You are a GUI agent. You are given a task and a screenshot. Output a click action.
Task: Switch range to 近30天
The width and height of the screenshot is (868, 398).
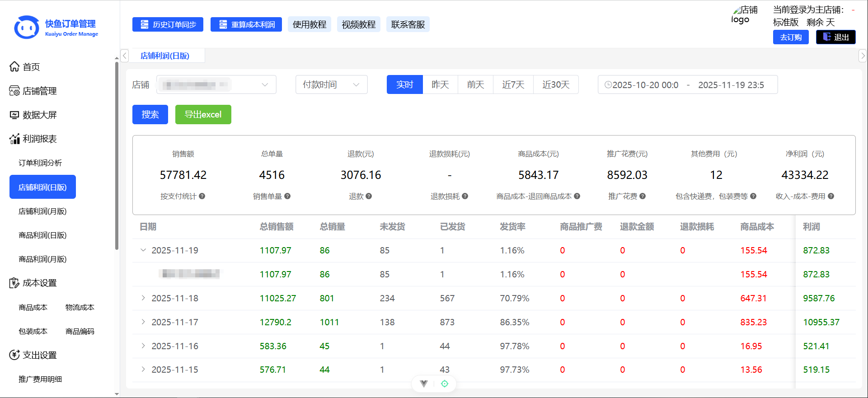click(x=556, y=84)
